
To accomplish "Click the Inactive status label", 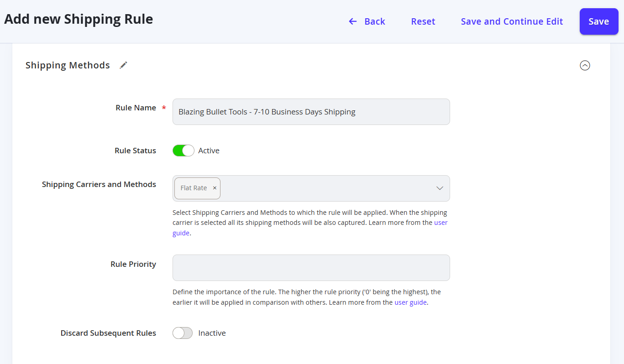I will pyautogui.click(x=212, y=333).
